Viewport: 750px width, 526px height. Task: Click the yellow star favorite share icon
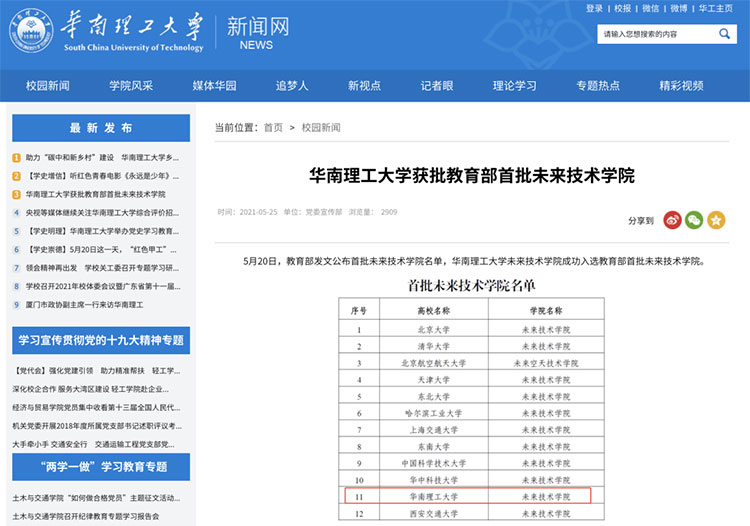coord(716,220)
